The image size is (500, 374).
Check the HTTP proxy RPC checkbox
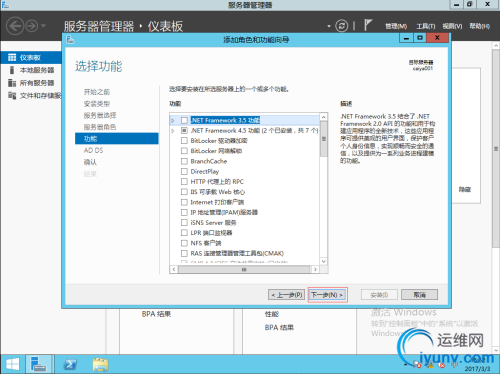[x=184, y=182]
